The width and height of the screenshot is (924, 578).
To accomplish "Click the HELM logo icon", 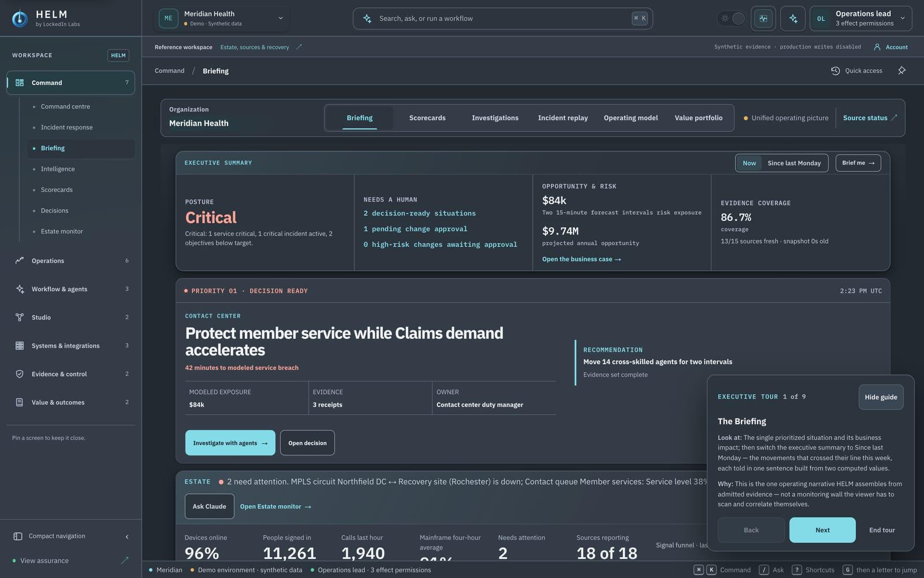I will click(x=20, y=18).
